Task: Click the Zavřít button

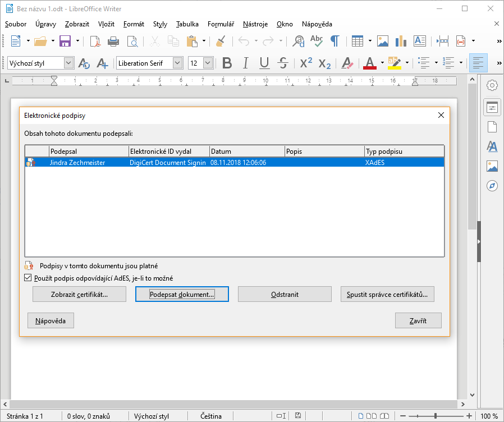Action: 418,321
